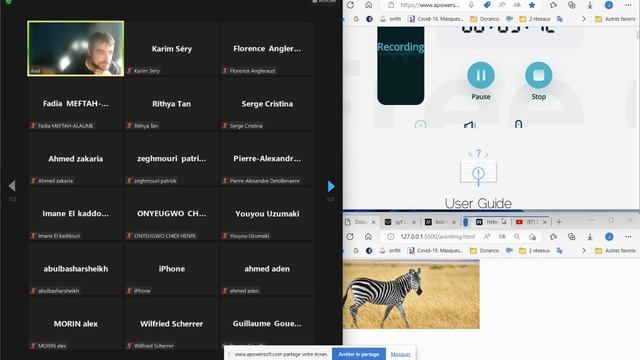640x360 pixels.
Task: Select Karim Séry participant tile
Action: (x=171, y=49)
